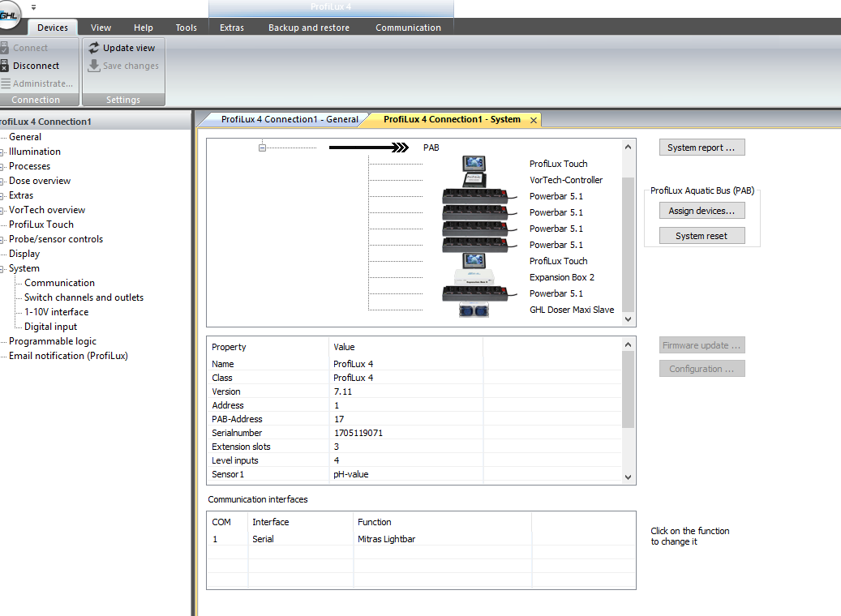Open Digital input tree item
The width and height of the screenshot is (841, 616).
[x=50, y=327]
